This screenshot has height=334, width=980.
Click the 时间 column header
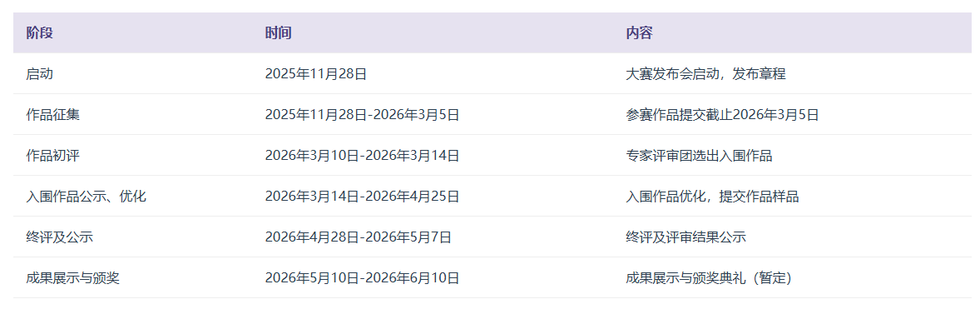click(278, 33)
